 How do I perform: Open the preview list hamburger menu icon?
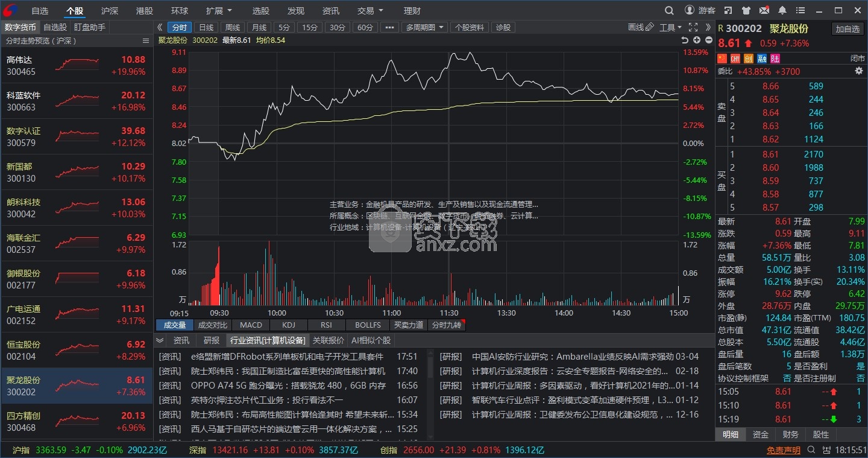[x=145, y=40]
